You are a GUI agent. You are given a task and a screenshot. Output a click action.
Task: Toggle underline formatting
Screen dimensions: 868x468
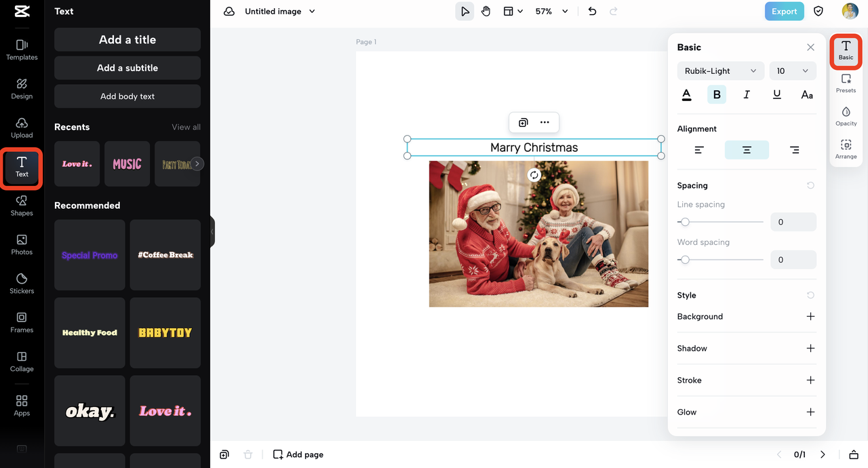(777, 95)
